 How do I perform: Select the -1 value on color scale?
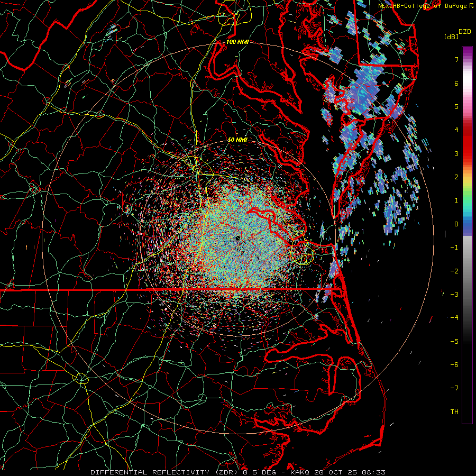[454, 248]
